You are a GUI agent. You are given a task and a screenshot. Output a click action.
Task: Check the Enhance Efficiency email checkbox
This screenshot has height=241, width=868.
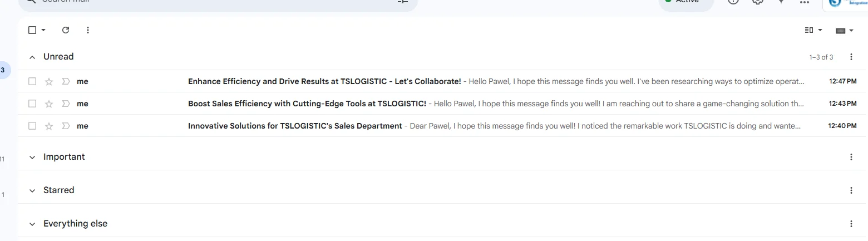[32, 82]
